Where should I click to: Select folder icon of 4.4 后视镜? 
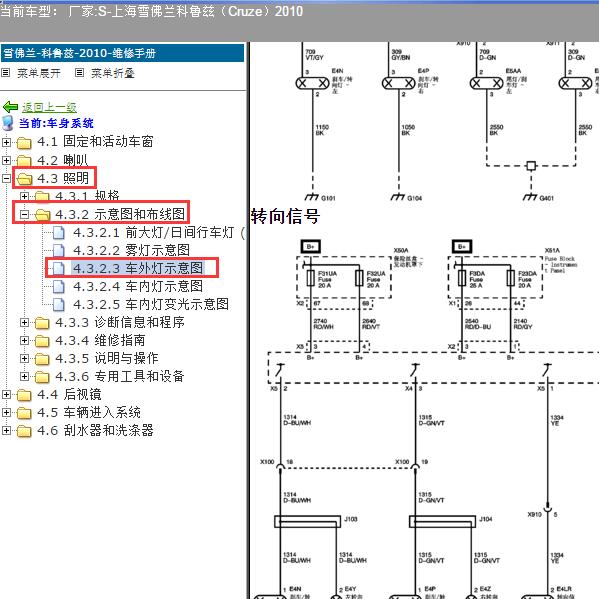click(24, 395)
